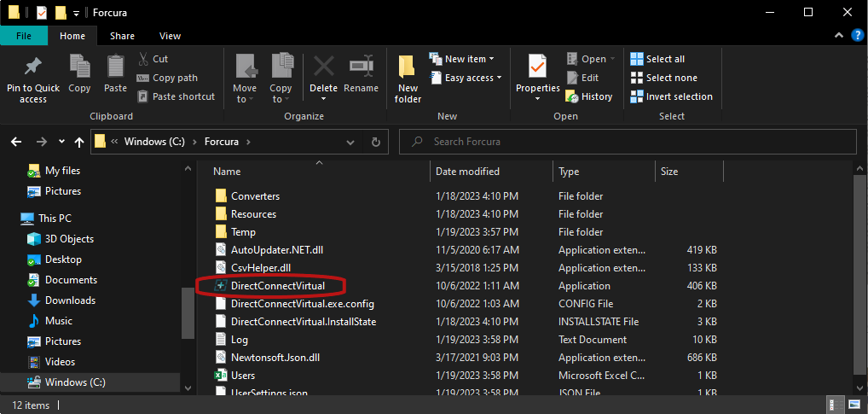Screen dimensions: 868x414
Task: Open the View ribbon tab
Action: tap(170, 36)
